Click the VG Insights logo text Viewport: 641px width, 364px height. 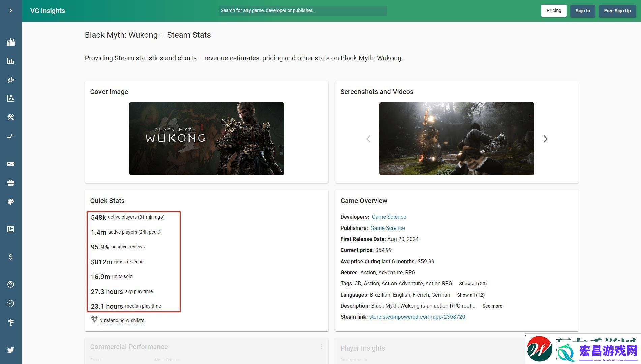pos(48,11)
